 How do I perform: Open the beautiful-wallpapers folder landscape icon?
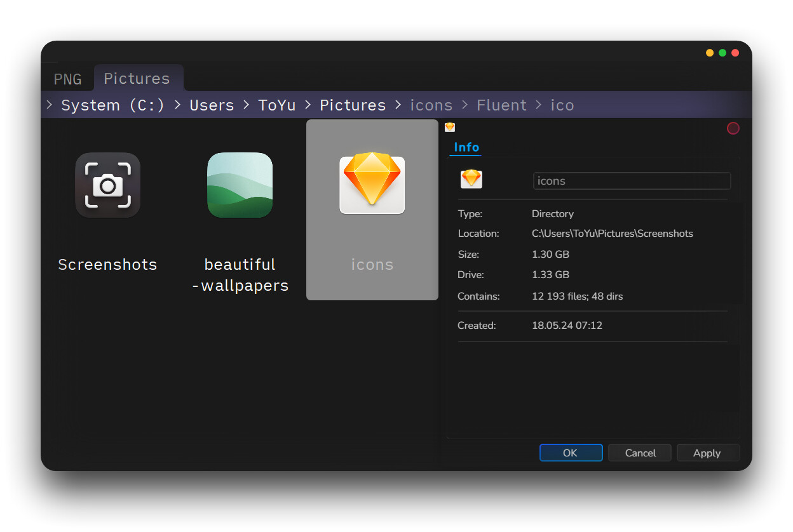pos(240,185)
